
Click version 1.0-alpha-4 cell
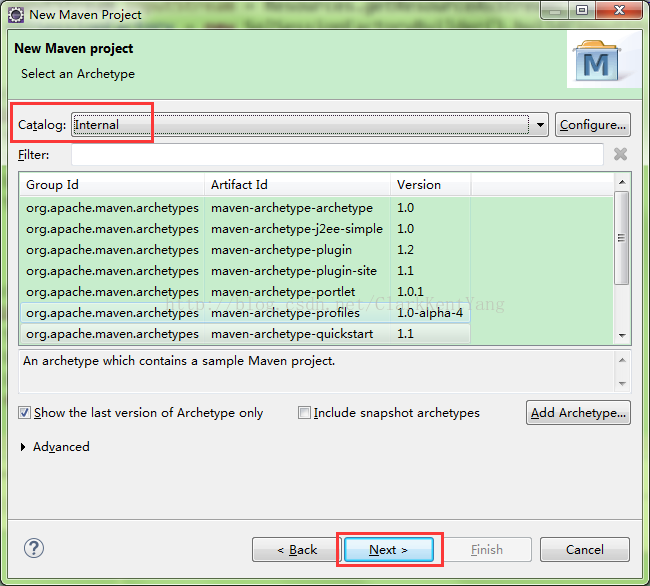click(430, 313)
